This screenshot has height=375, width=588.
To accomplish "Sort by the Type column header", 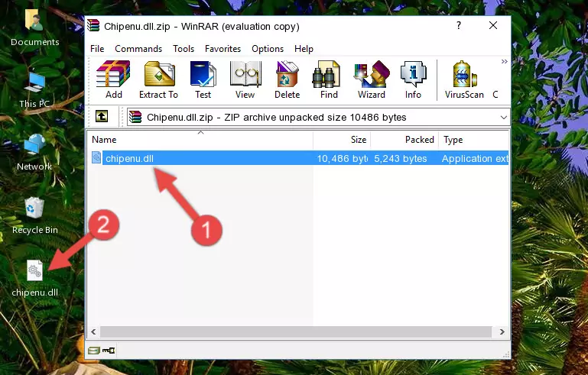I will click(x=473, y=139).
